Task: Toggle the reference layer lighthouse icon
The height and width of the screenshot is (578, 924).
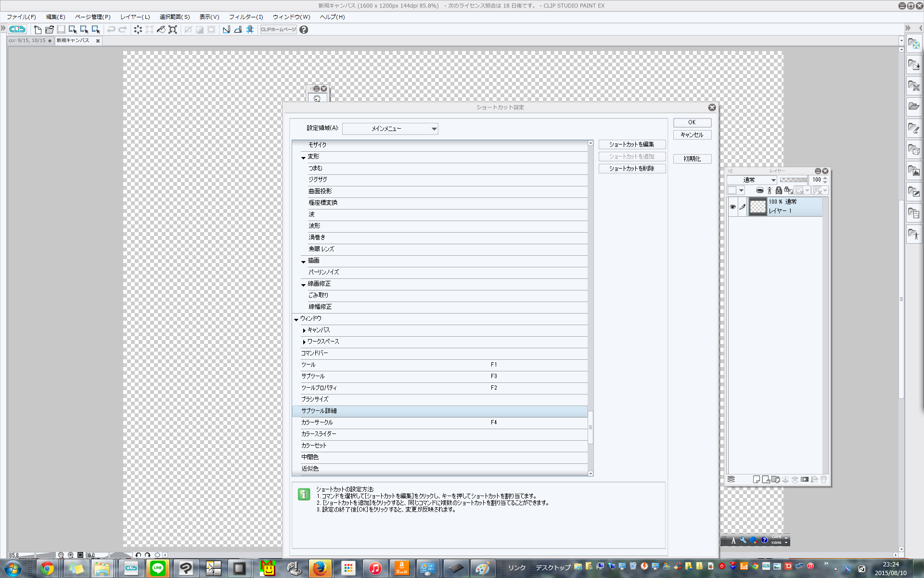Action: coord(769,190)
